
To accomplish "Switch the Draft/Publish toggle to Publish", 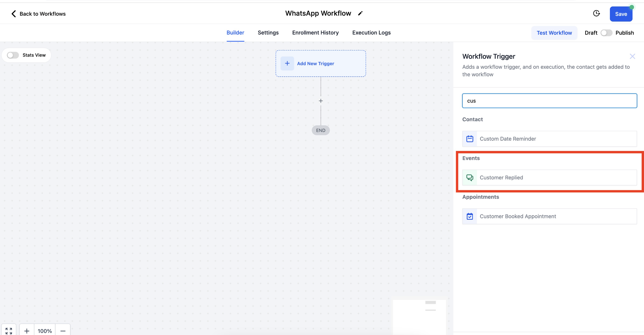I will 606,33.
